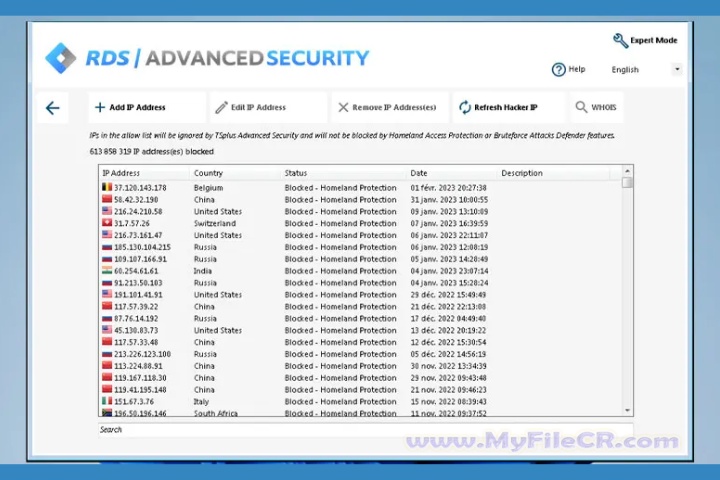The width and height of the screenshot is (720, 480).
Task: Click China flag for 58.42.32.190
Action: click(x=107, y=199)
